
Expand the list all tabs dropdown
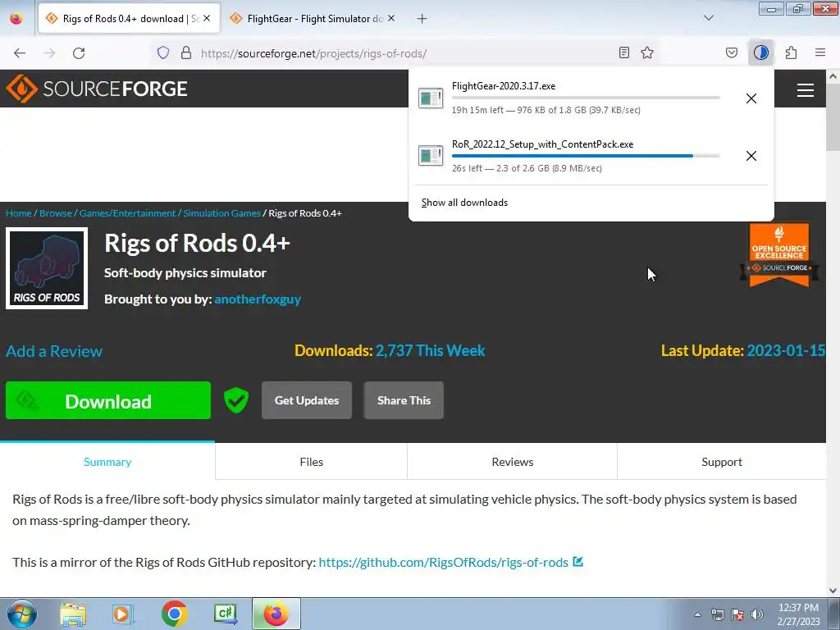pos(708,18)
